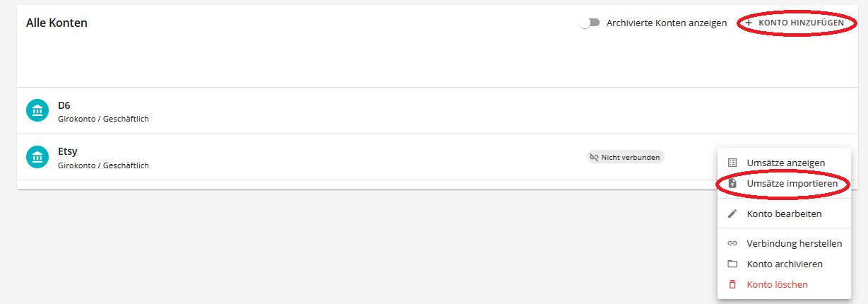This screenshot has width=868, height=304.
Task: Select Konto bearbeiten menu entry
Action: coord(784,214)
